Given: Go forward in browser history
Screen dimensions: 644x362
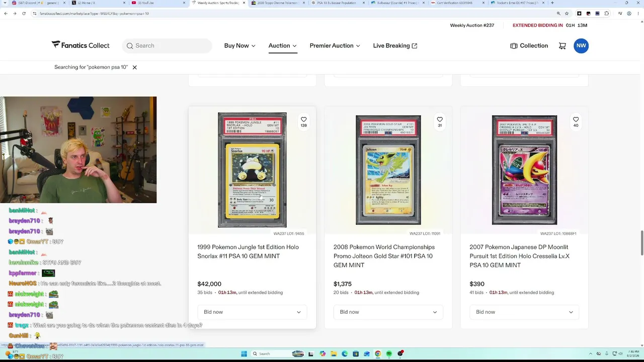Looking at the screenshot, I should pos(15,14).
